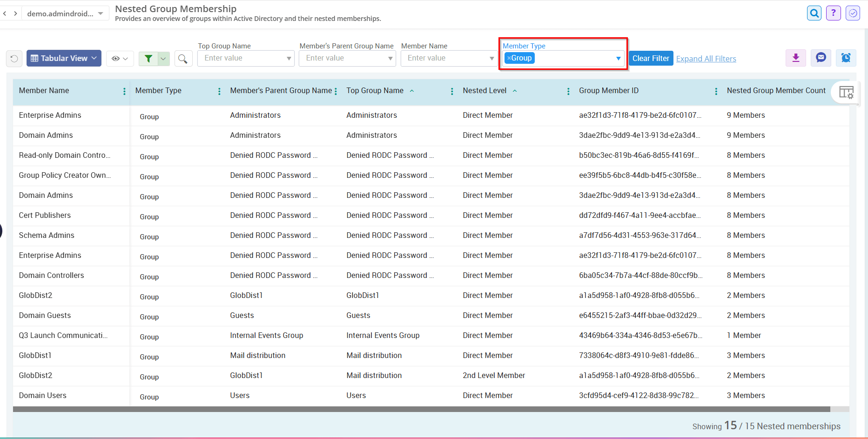Export the report using the download icon

[795, 58]
